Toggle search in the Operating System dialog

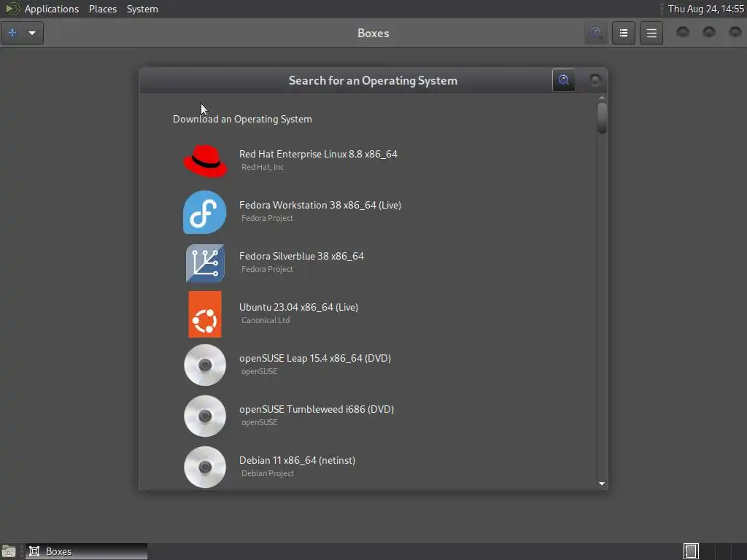564,80
